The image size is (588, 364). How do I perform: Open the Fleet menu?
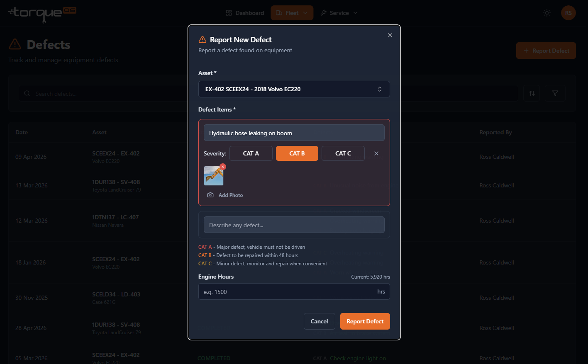click(292, 13)
